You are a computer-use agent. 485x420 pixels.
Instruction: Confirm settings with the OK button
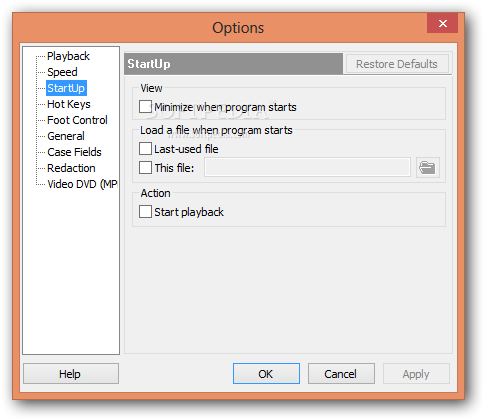point(266,374)
